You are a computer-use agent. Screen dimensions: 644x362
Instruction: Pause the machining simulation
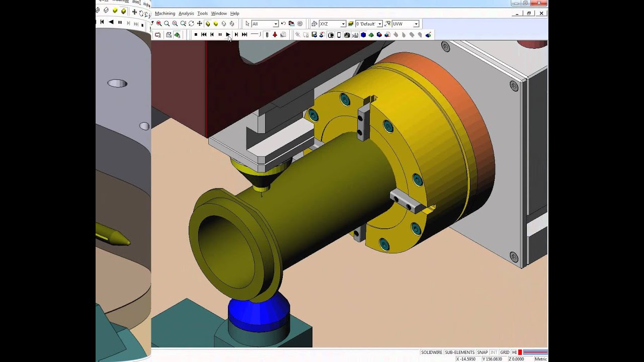220,35
